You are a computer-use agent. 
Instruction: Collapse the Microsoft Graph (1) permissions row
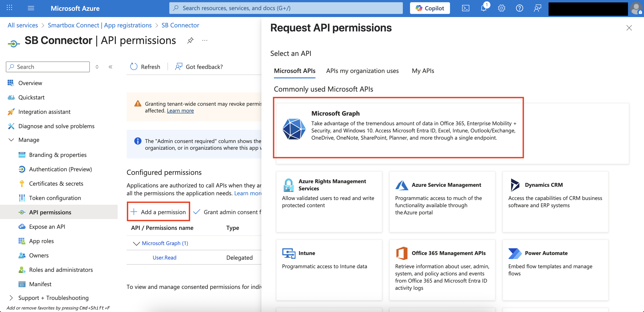[x=136, y=243]
